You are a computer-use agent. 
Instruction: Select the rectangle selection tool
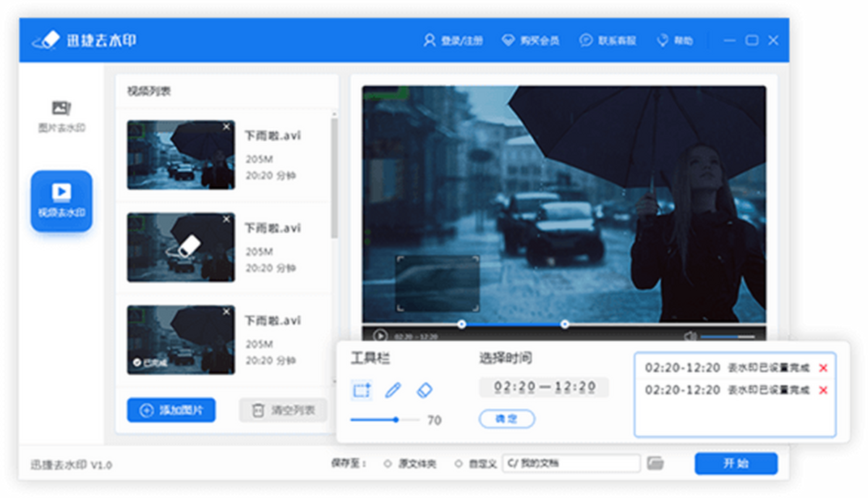pyautogui.click(x=362, y=391)
